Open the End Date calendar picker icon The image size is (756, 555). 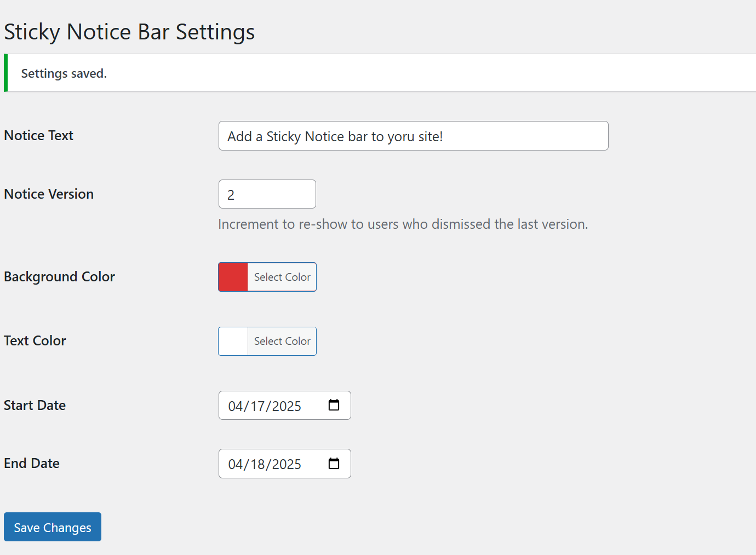click(x=334, y=464)
